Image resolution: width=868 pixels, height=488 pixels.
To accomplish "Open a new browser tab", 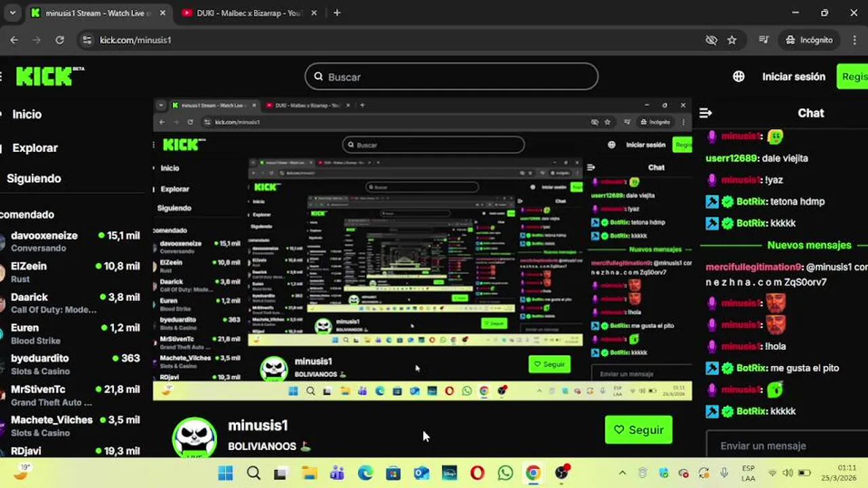I will [x=337, y=13].
